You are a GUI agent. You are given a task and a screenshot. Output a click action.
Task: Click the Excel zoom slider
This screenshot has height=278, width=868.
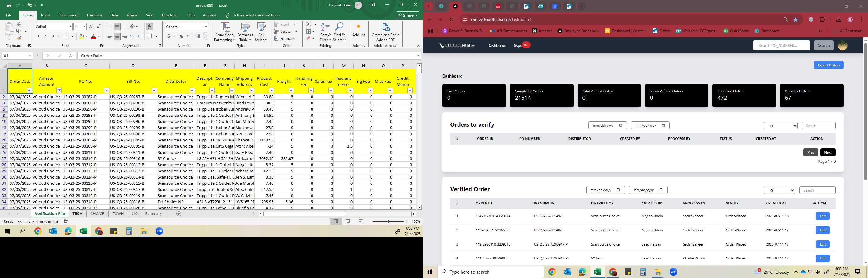click(388, 221)
